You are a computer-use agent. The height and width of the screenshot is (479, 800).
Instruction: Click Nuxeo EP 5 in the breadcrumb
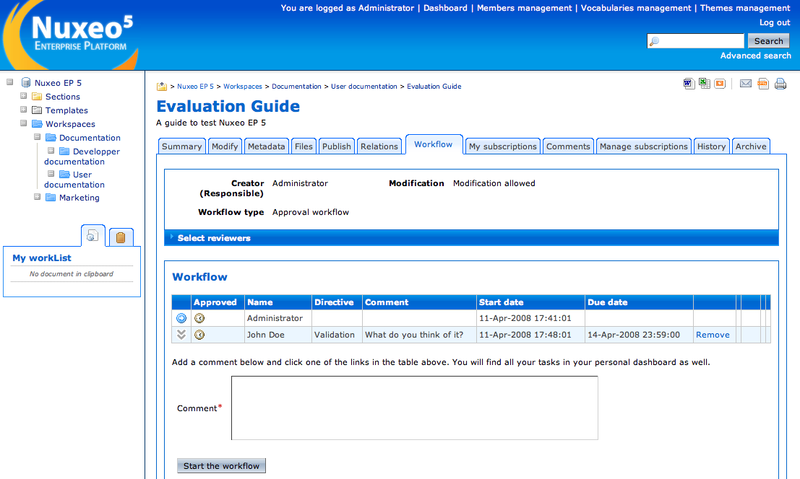(195, 87)
